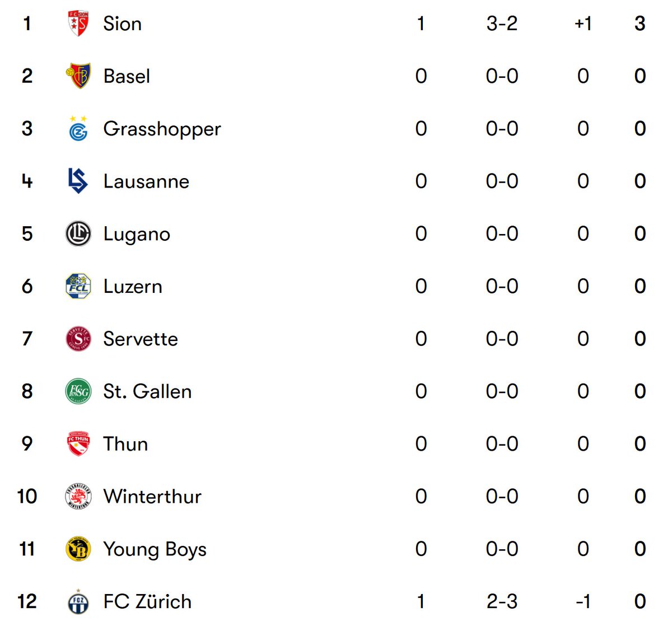Screen dimensions: 672x631
Task: Click the St. Gallen green crest
Action: [x=78, y=391]
